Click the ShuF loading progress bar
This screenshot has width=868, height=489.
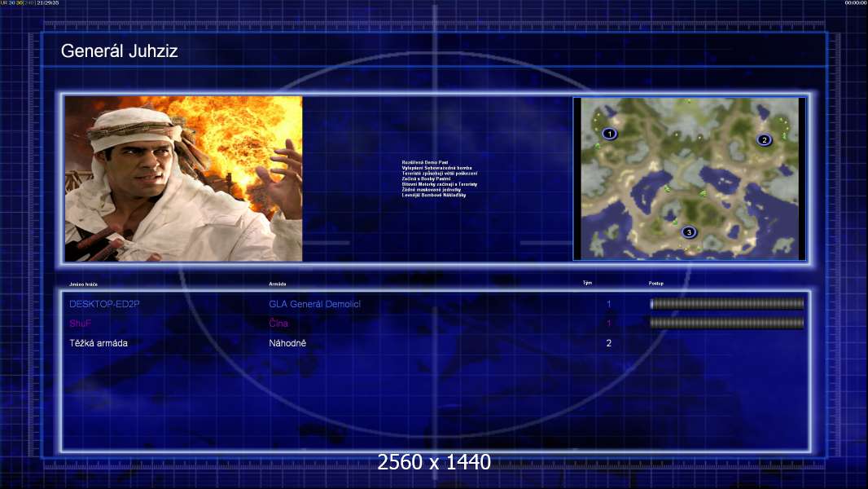click(x=727, y=323)
